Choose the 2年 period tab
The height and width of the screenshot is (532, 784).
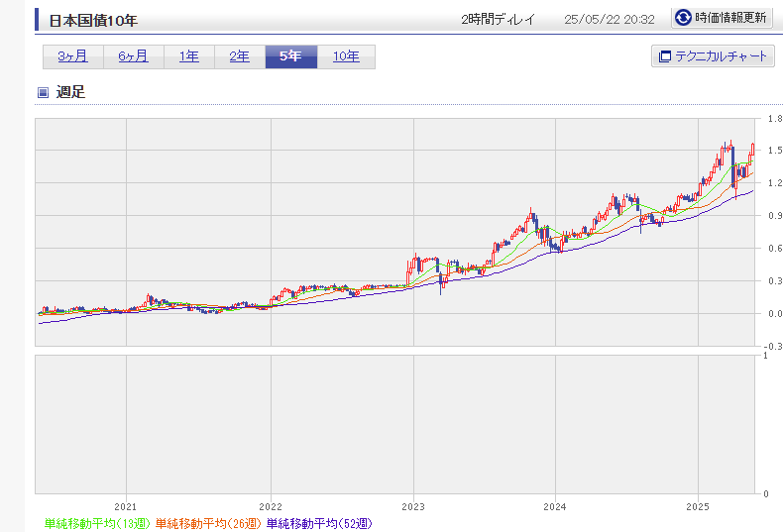click(240, 56)
